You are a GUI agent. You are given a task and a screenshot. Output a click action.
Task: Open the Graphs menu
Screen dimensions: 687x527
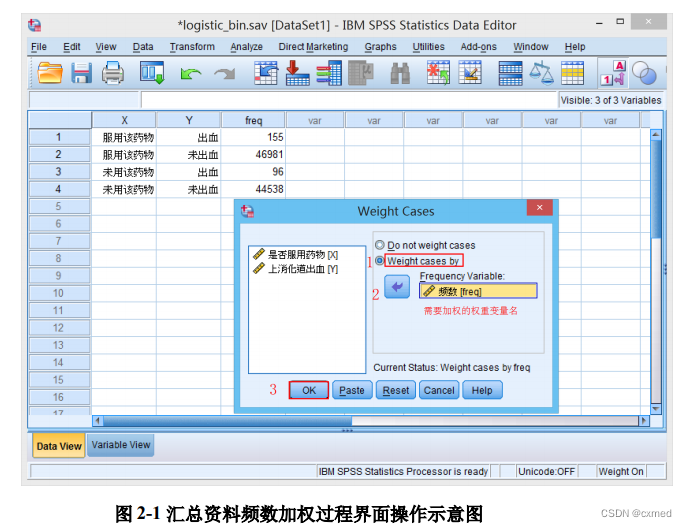[380, 47]
